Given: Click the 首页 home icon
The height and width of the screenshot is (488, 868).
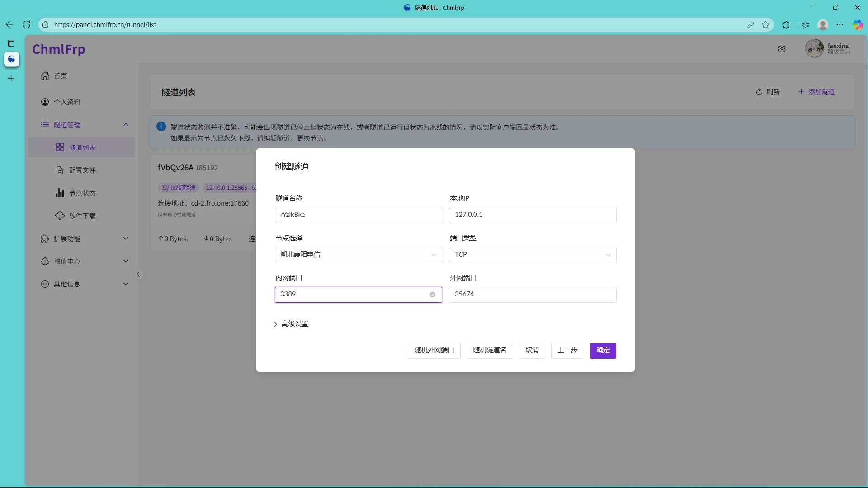Looking at the screenshot, I should (x=45, y=75).
